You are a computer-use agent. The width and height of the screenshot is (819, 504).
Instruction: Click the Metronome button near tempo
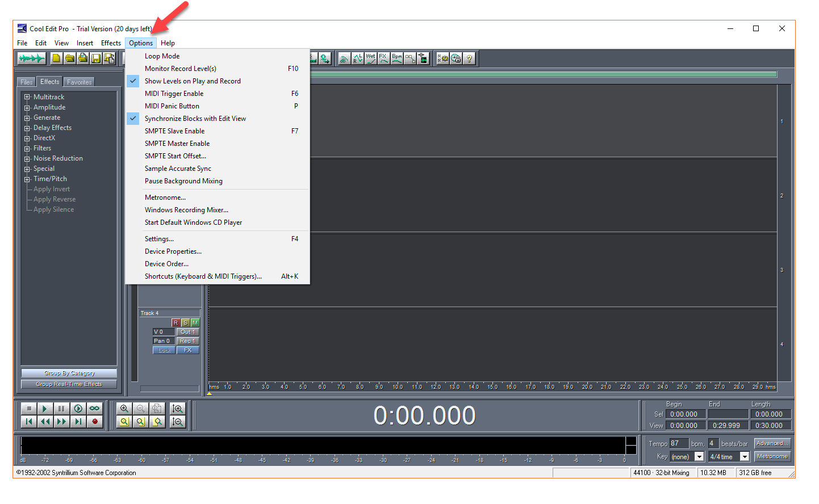coord(772,456)
